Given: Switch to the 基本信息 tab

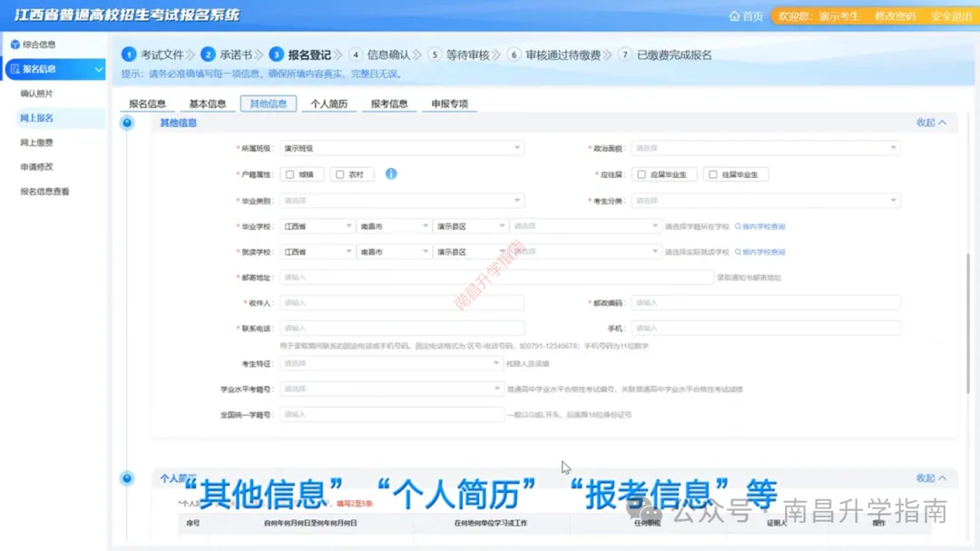Looking at the screenshot, I should click(x=208, y=103).
